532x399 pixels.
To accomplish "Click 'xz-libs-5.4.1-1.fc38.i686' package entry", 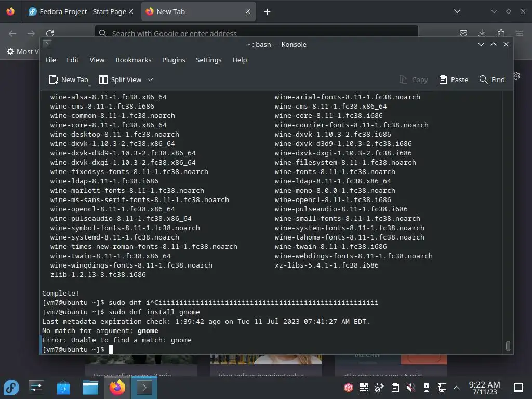I will point(326,265).
